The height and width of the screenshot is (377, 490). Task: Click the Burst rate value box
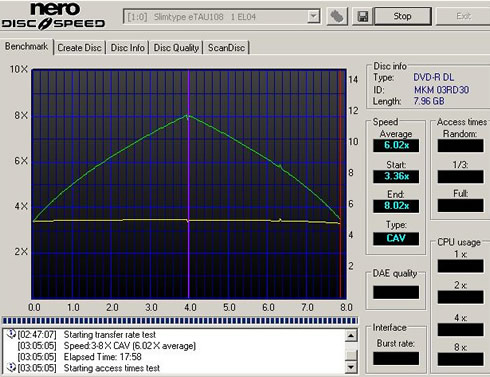point(396,358)
